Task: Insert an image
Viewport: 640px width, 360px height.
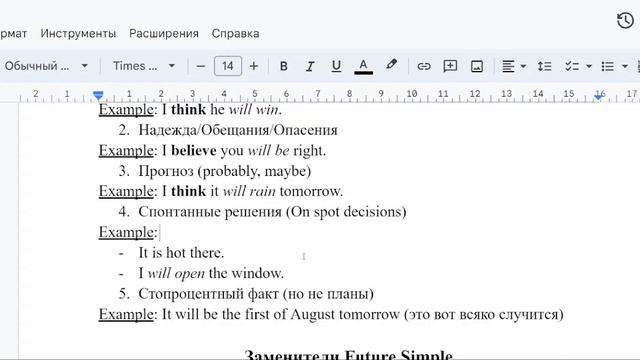Action: pyautogui.click(x=477, y=66)
